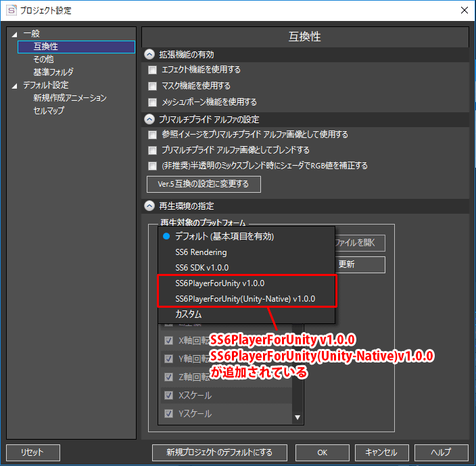Toggle the Yスケール checkbox
This screenshot has width=476, height=466.
(168, 413)
